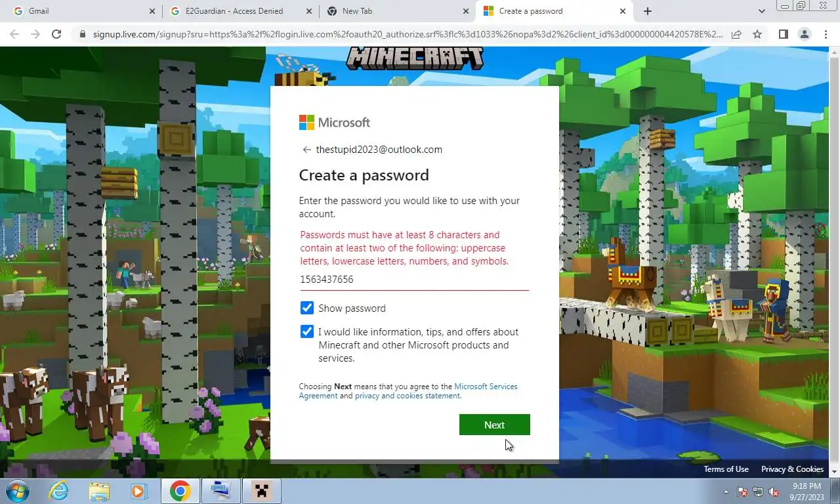Open the Windows Start menu
Image resolution: width=840 pixels, height=504 pixels.
click(x=18, y=491)
